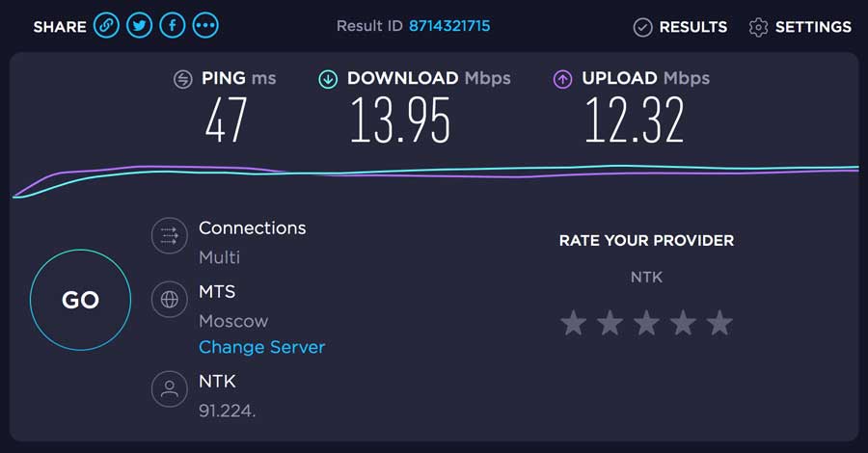Click the Connections arrows icon
This screenshot has height=453, width=868.
pos(170,235)
